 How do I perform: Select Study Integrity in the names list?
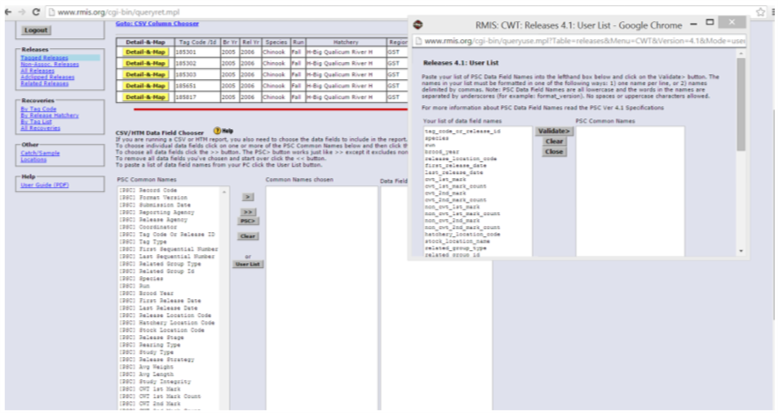pos(155,382)
